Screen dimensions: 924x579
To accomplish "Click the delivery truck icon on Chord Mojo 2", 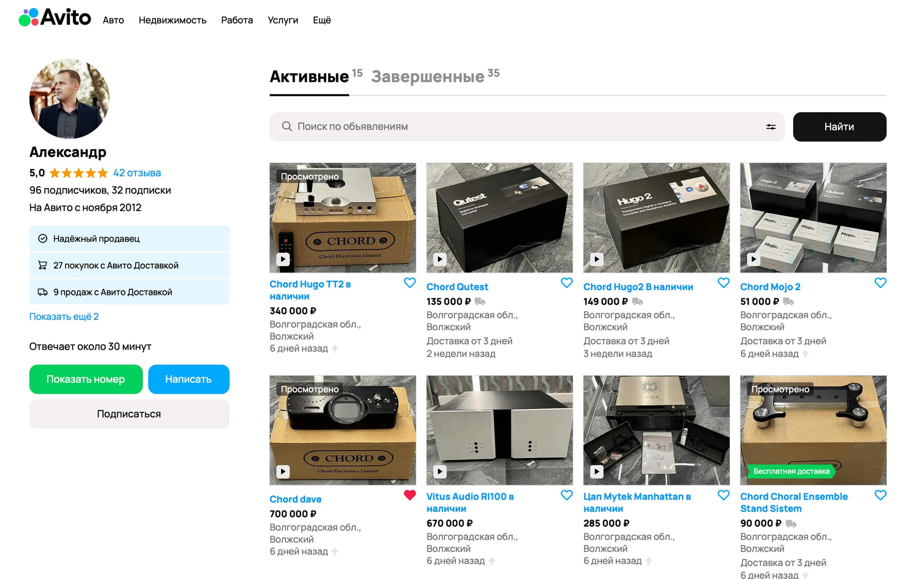I will click(x=788, y=302).
